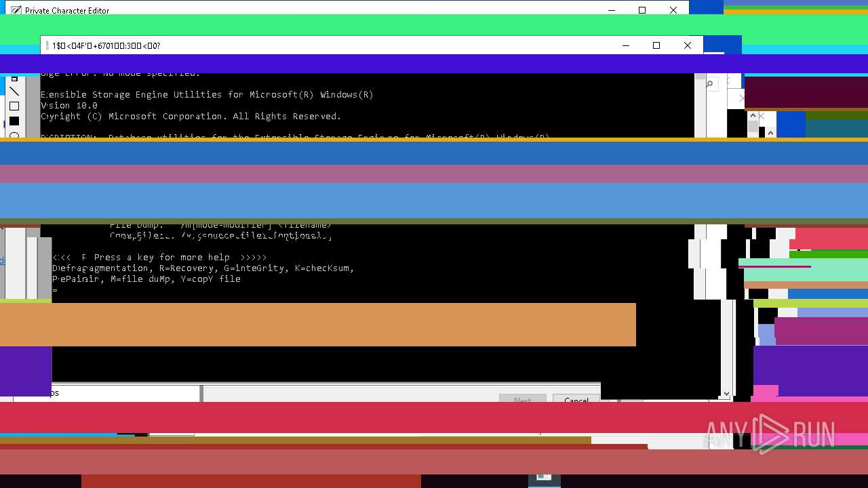Click 'Extensible Storage Engine Utilities' header line

(207, 95)
